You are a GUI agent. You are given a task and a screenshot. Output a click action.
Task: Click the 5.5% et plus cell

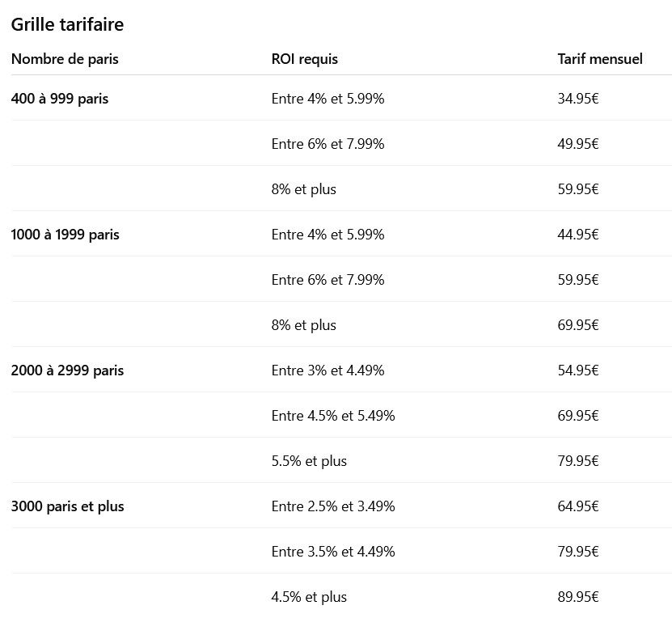[309, 461]
